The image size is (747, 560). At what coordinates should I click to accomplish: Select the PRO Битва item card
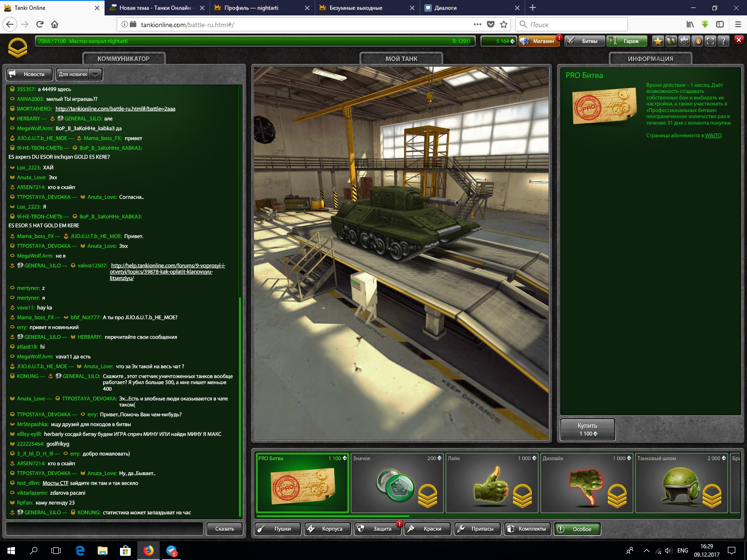[x=303, y=483]
